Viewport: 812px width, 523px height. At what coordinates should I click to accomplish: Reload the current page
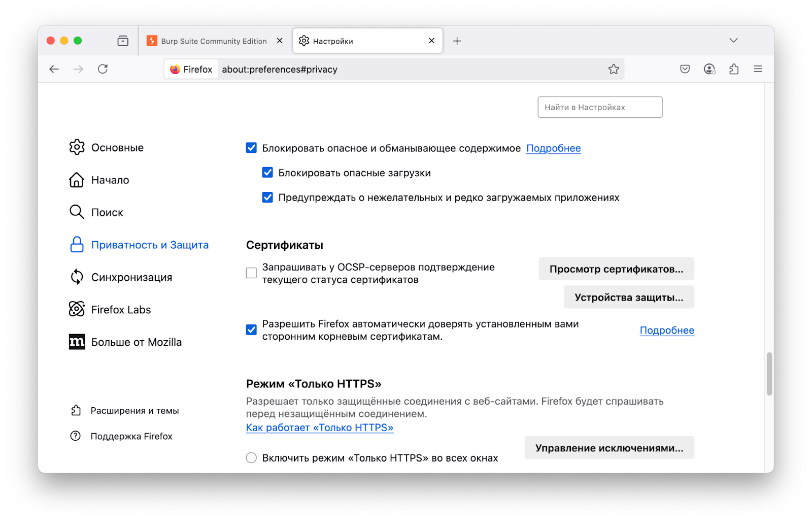pos(103,69)
